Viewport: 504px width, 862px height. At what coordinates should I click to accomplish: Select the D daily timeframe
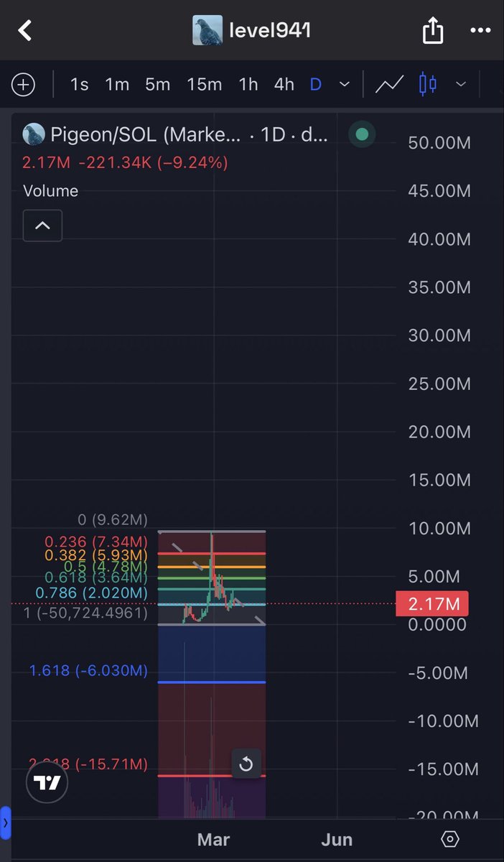tap(315, 85)
